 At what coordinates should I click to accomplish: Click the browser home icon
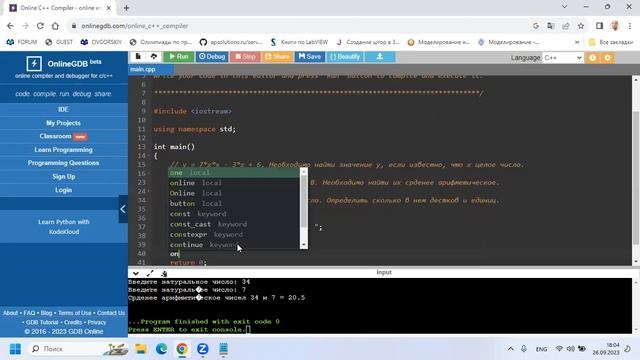(55, 26)
